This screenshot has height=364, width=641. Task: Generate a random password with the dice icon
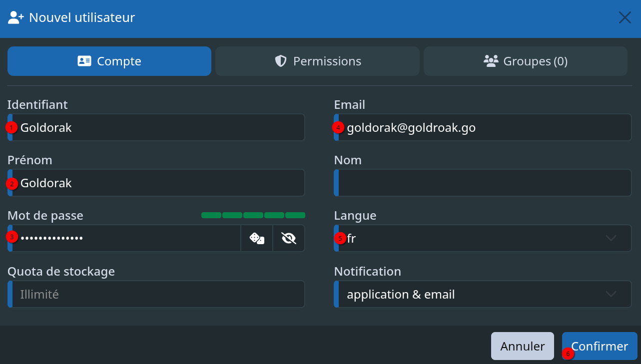click(x=257, y=239)
